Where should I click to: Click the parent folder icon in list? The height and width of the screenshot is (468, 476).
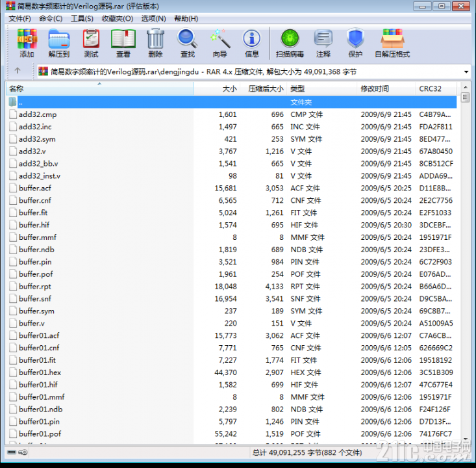coord(13,102)
